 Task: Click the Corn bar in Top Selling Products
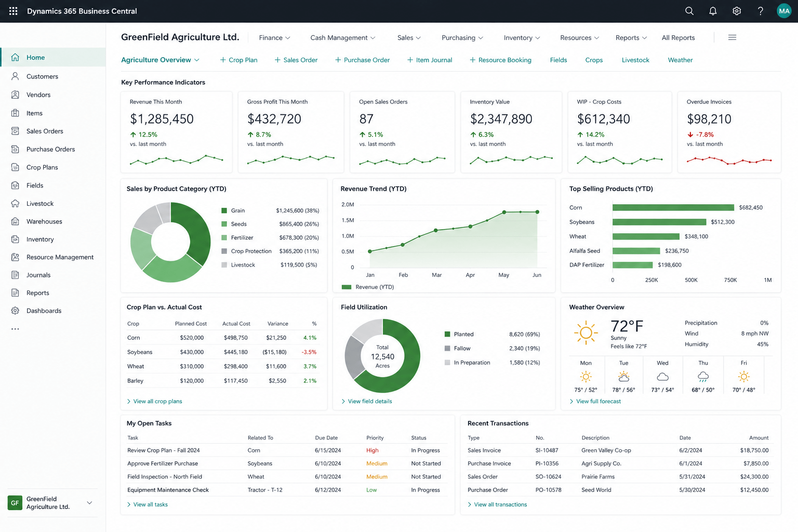(673, 208)
